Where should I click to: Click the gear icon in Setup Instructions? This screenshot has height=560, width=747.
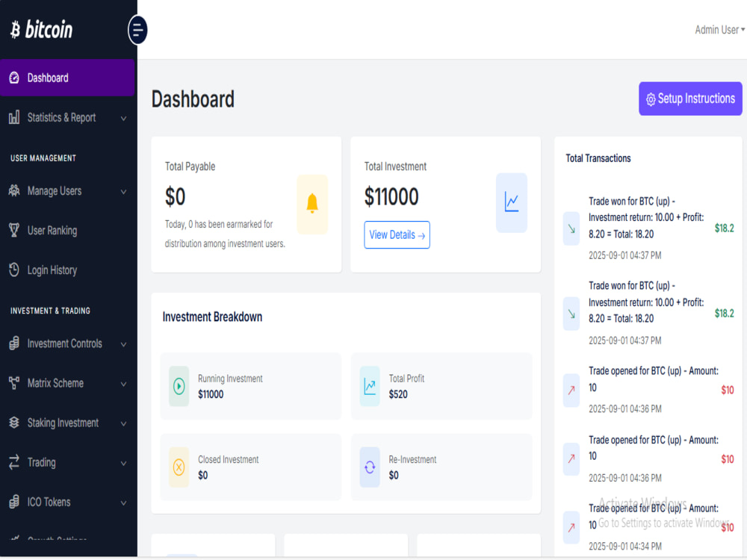tap(651, 99)
